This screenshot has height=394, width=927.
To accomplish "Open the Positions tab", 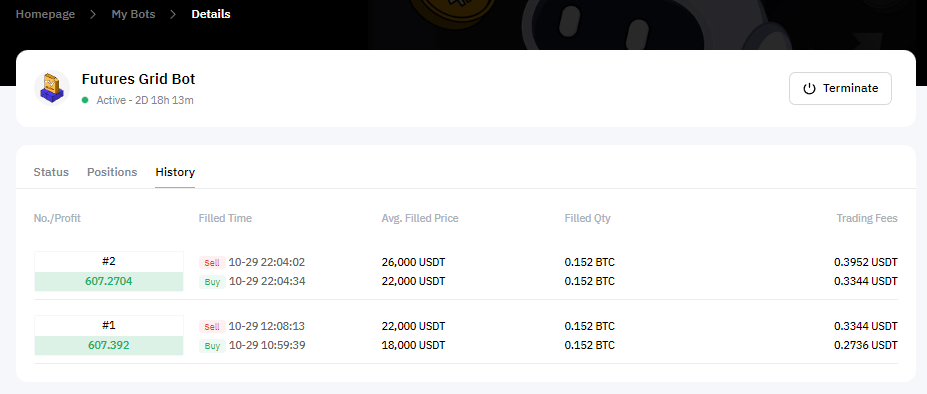I will 112,172.
